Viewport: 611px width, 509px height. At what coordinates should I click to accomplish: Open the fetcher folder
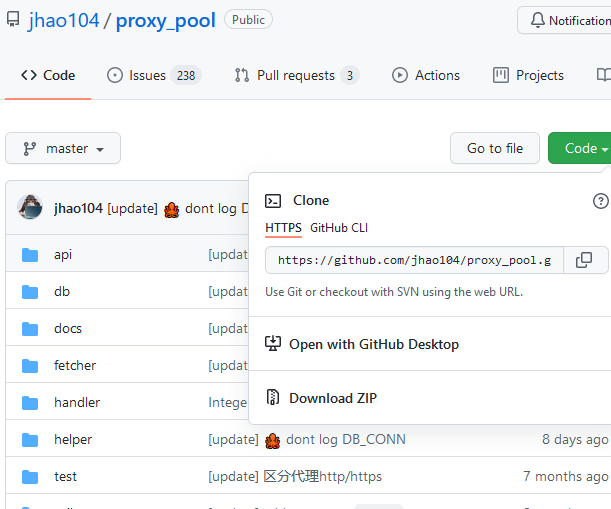[x=75, y=366]
